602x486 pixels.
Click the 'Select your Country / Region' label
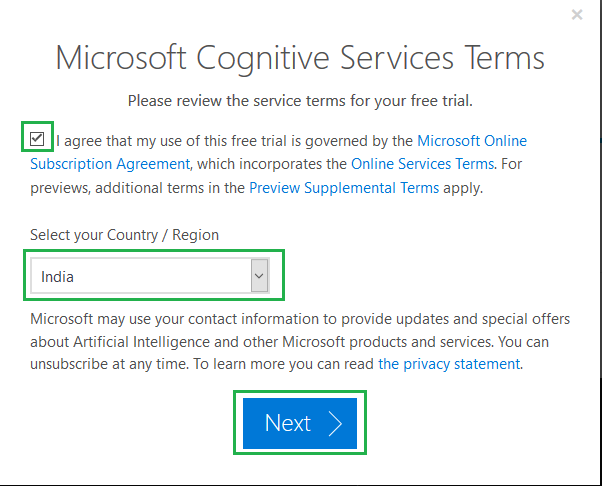[124, 235]
